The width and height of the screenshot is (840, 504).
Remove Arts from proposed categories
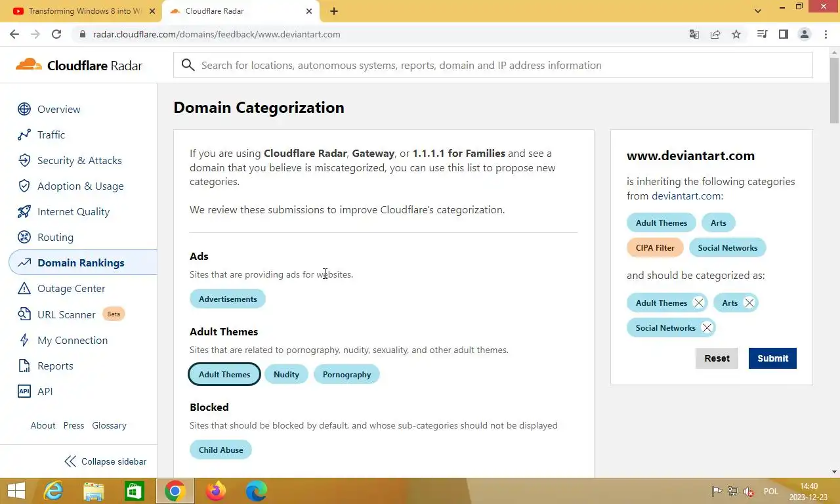coord(749,303)
